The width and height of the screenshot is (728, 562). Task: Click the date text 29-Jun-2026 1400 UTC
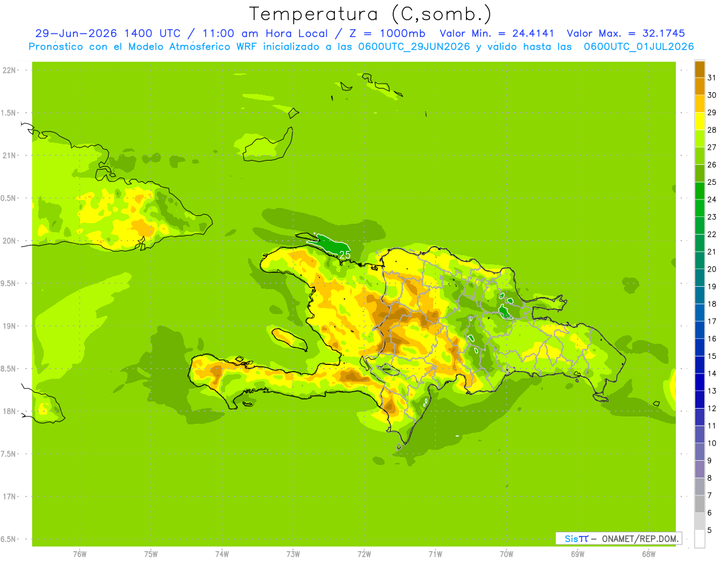(107, 33)
